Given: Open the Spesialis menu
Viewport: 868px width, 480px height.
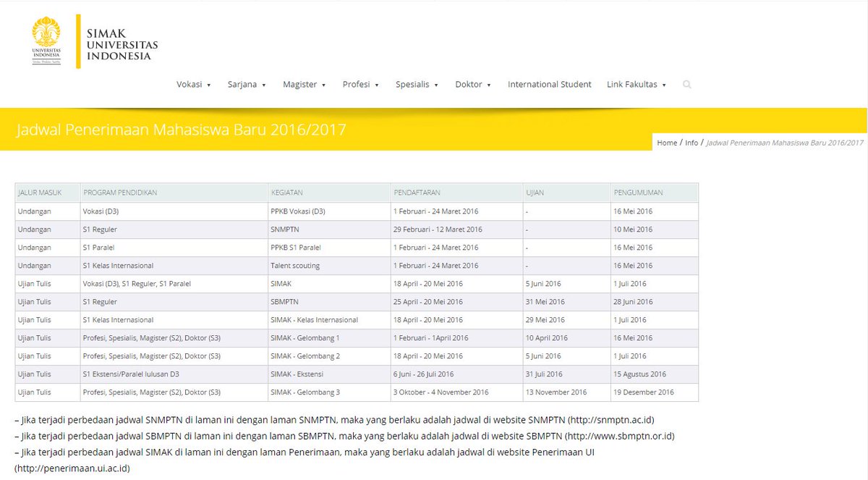Looking at the screenshot, I should [x=417, y=85].
